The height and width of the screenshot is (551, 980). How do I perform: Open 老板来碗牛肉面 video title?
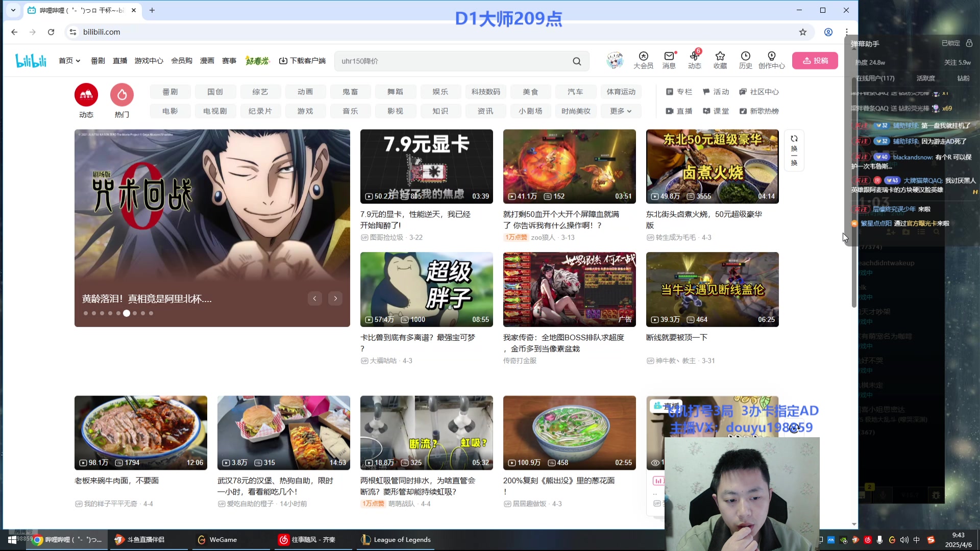click(x=116, y=481)
